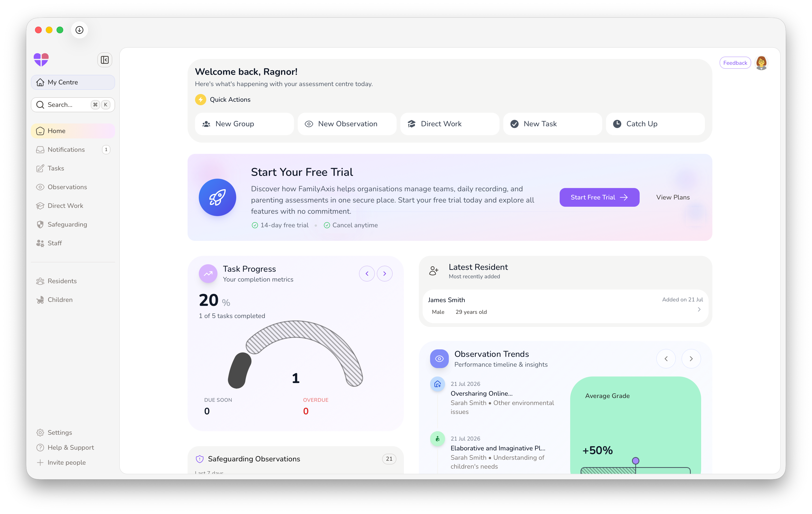
Task: Click the DUE SOON count label
Action: click(218, 400)
